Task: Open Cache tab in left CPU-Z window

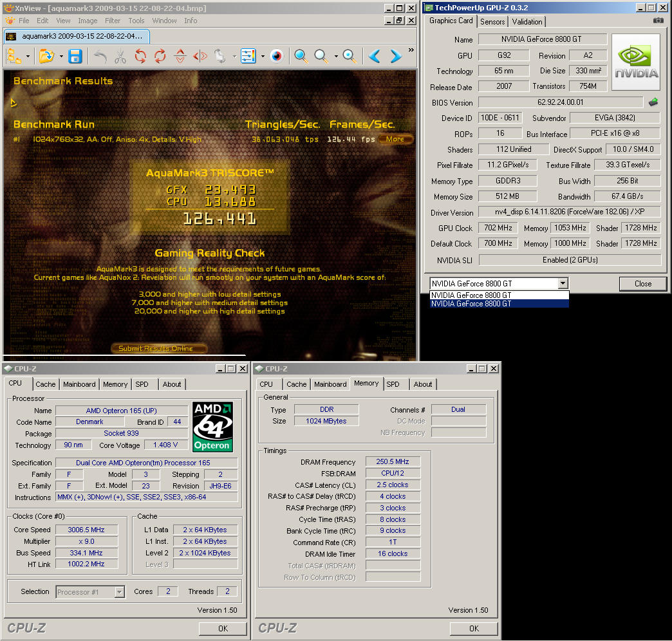Action: click(x=46, y=384)
